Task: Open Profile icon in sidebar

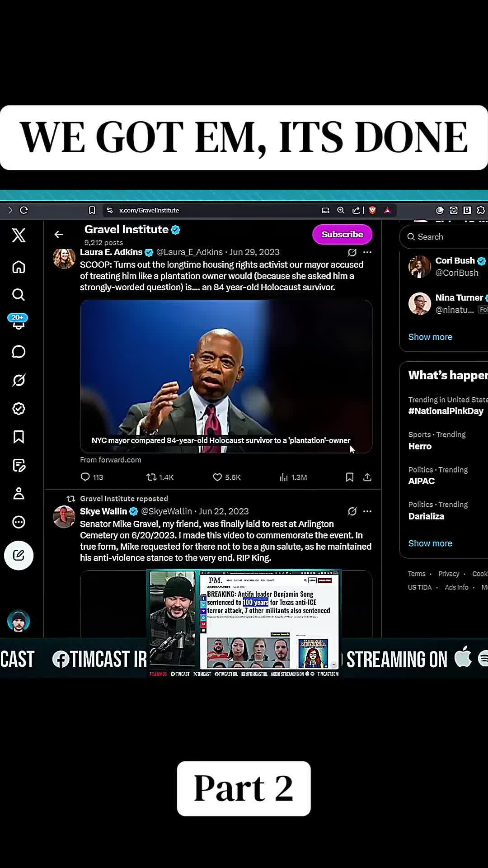Action: click(x=19, y=493)
